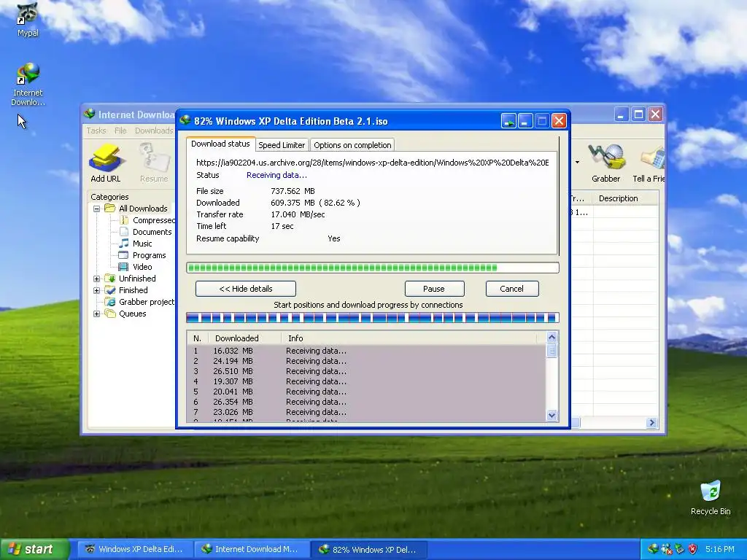The image size is (747, 560).
Task: Click the connections list scroll-up arrow
Action: 551,337
